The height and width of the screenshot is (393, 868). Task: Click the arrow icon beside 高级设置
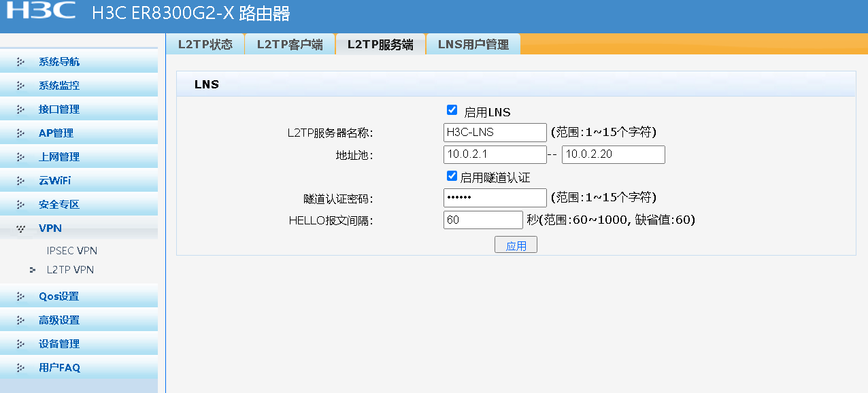tap(21, 320)
